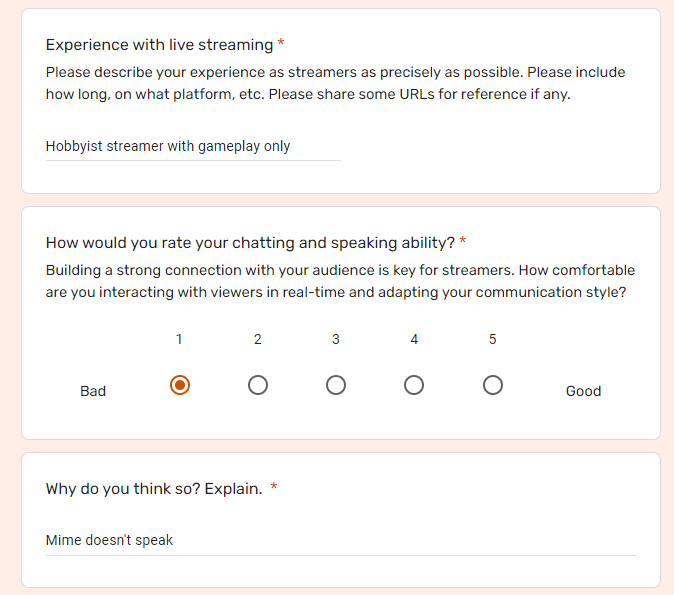Click the 'Why do you think so? Explain.' heading
674x595 pixels.
tap(154, 489)
